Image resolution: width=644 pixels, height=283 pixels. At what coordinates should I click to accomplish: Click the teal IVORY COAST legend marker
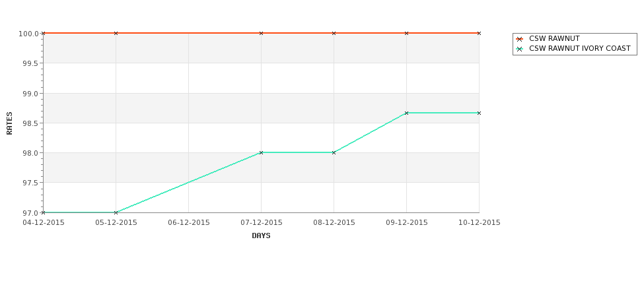coord(520,49)
